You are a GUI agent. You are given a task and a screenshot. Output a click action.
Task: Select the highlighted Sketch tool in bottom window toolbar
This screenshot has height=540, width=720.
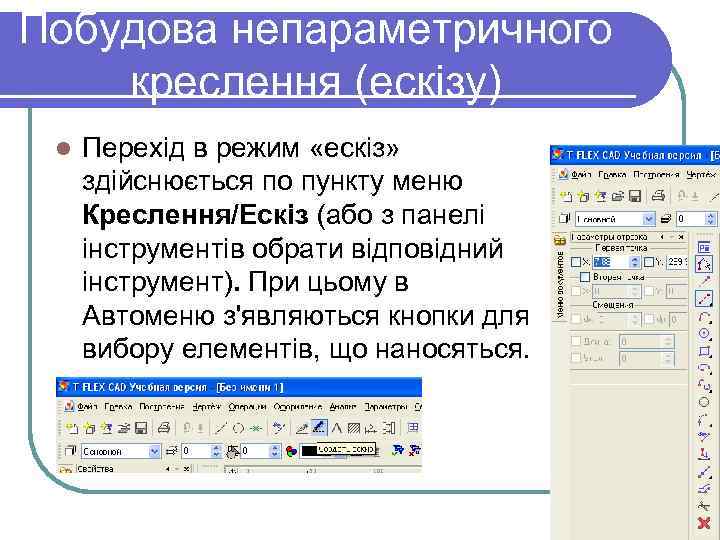(319, 428)
